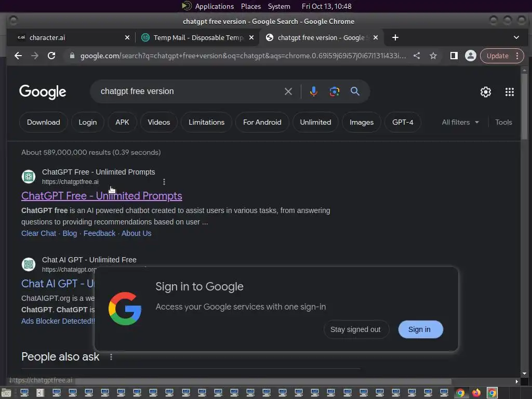
Task: Launch Firefox from the bottom panel
Action: click(476, 393)
